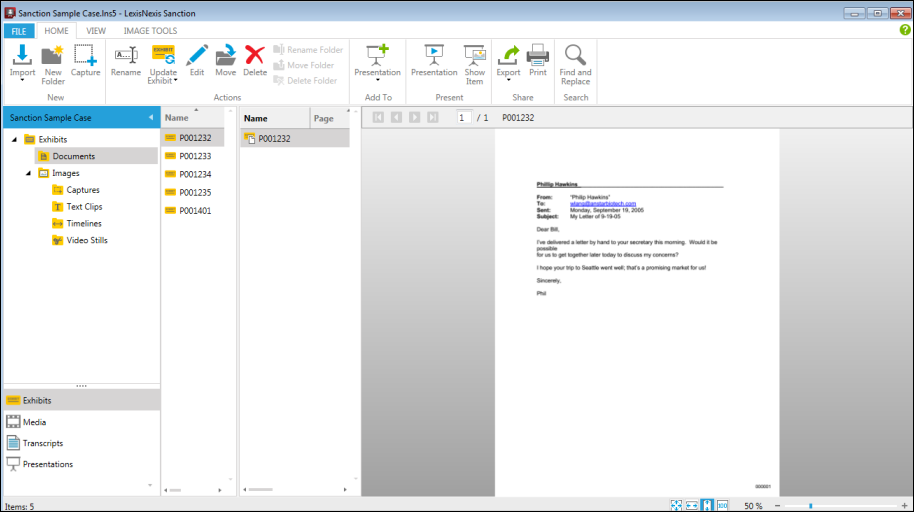914x512 pixels.
Task: Click Add To Presentation icon
Action: click(377, 55)
